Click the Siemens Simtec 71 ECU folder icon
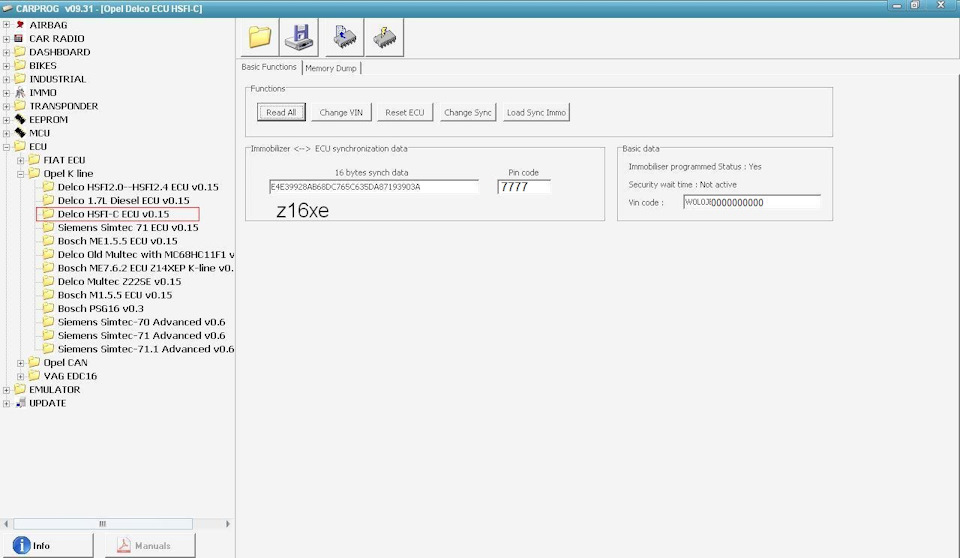This screenshot has width=960, height=558. click(48, 227)
